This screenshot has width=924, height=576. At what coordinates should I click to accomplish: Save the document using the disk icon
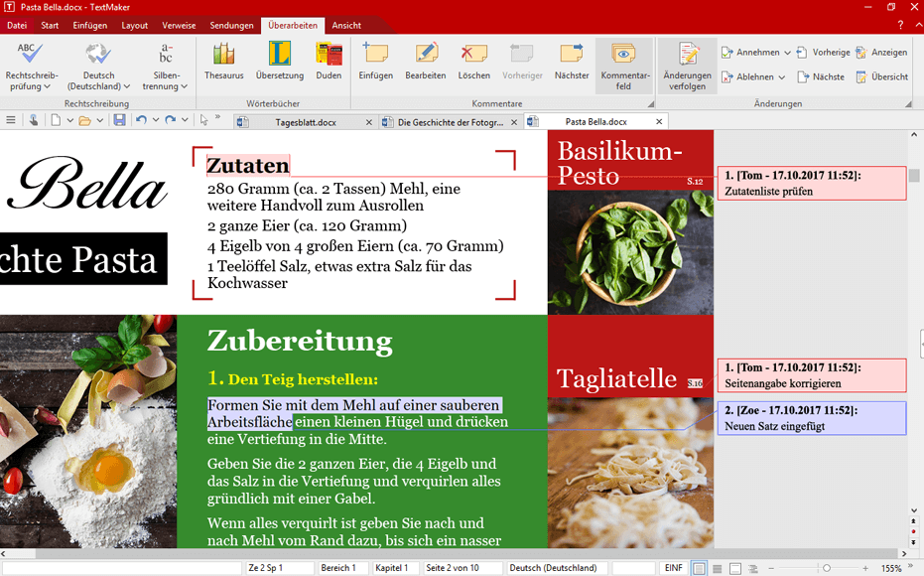118,119
